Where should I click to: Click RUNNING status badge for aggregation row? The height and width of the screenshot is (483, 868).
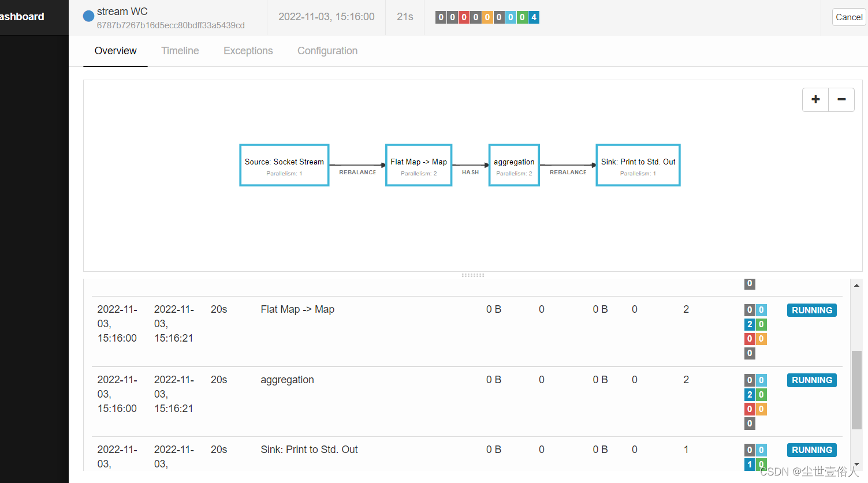click(812, 380)
